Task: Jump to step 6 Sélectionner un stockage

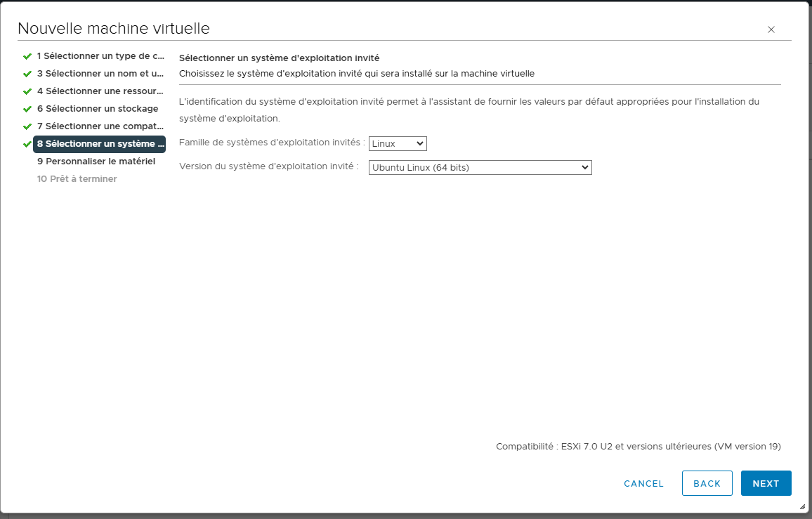Action: pos(98,109)
